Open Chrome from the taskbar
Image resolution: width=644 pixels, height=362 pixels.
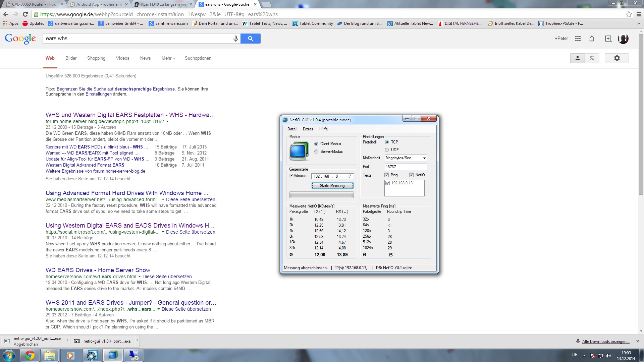pyautogui.click(x=30, y=355)
